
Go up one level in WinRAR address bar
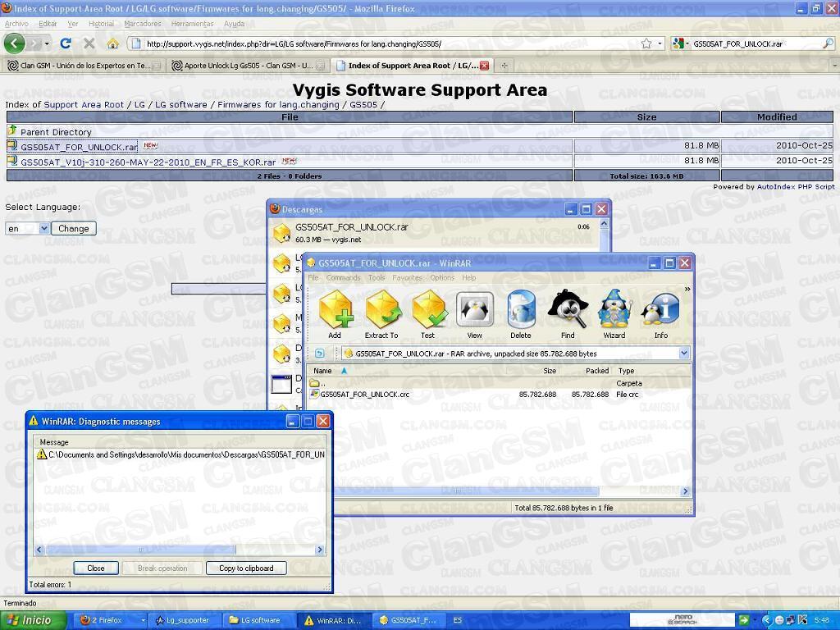319,353
